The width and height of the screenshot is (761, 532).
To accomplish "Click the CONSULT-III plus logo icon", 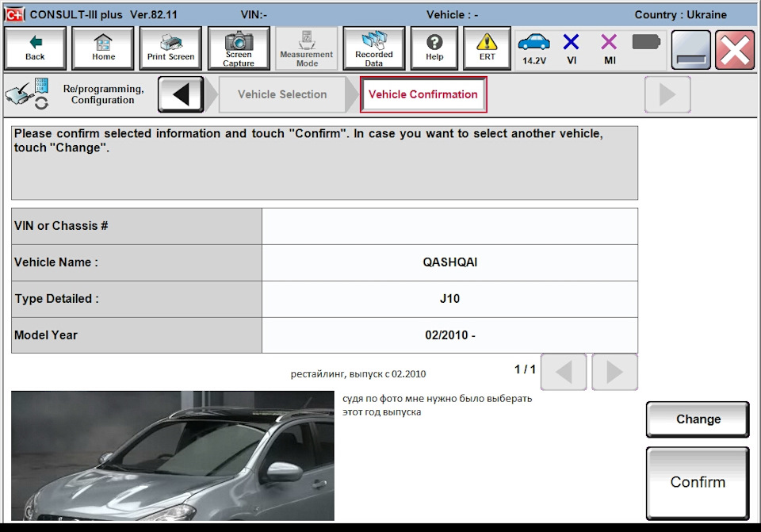I will (x=14, y=14).
